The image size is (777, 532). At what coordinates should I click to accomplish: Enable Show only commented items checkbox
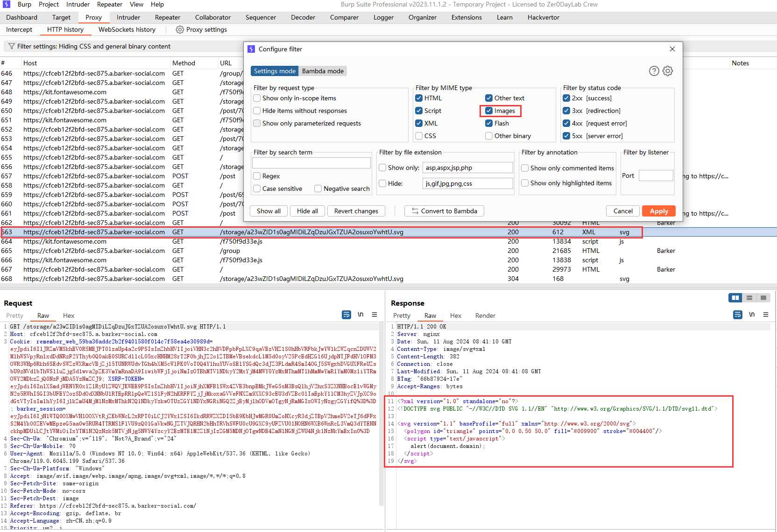[x=525, y=168]
